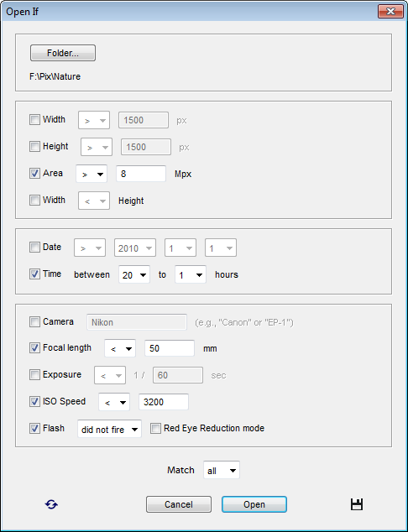Enable the Date checkbox
The height and width of the screenshot is (532, 408).
(34, 248)
